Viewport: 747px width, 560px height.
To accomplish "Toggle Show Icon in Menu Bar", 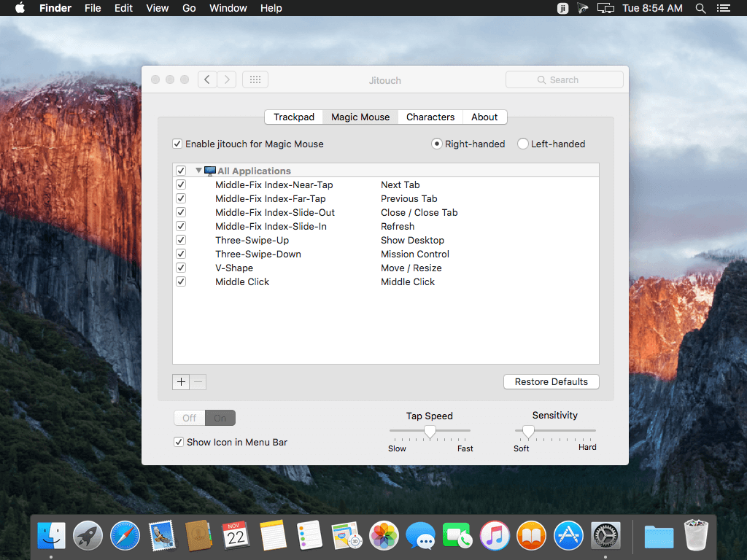I will (179, 442).
